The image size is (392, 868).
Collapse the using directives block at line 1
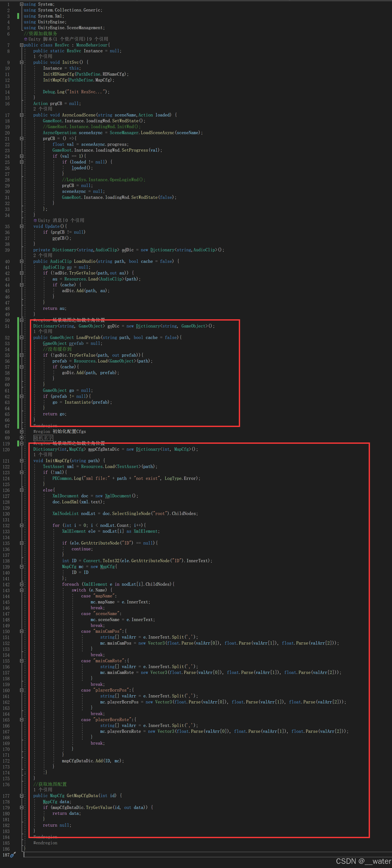click(21, 4)
